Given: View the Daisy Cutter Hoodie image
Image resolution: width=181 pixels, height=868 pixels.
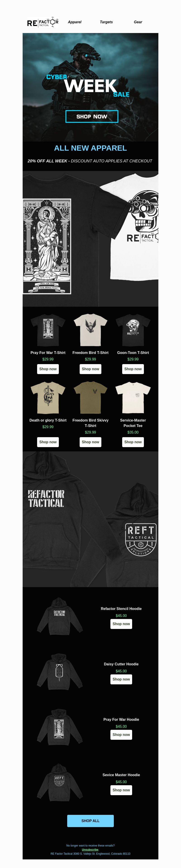Looking at the screenshot, I should pyautogui.click(x=60, y=672).
